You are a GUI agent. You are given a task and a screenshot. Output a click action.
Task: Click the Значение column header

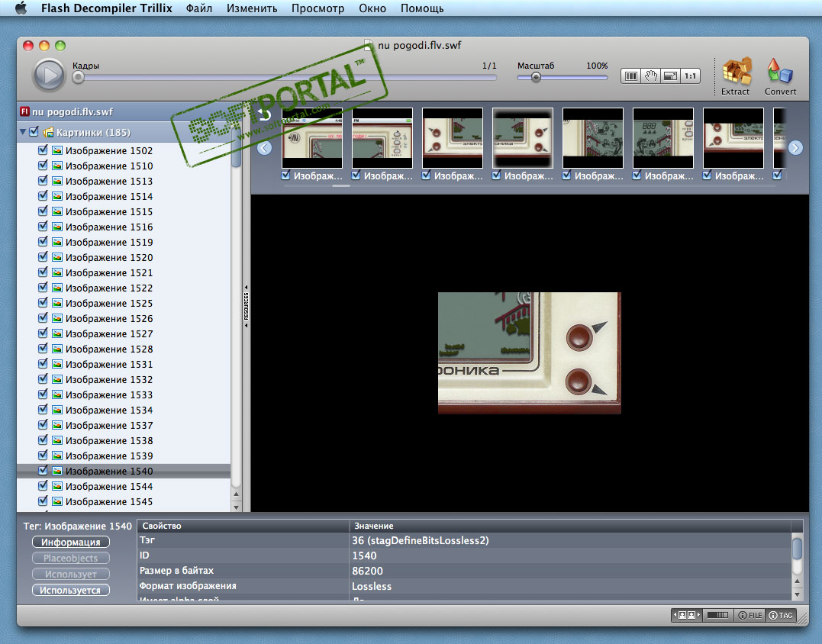tap(570, 526)
